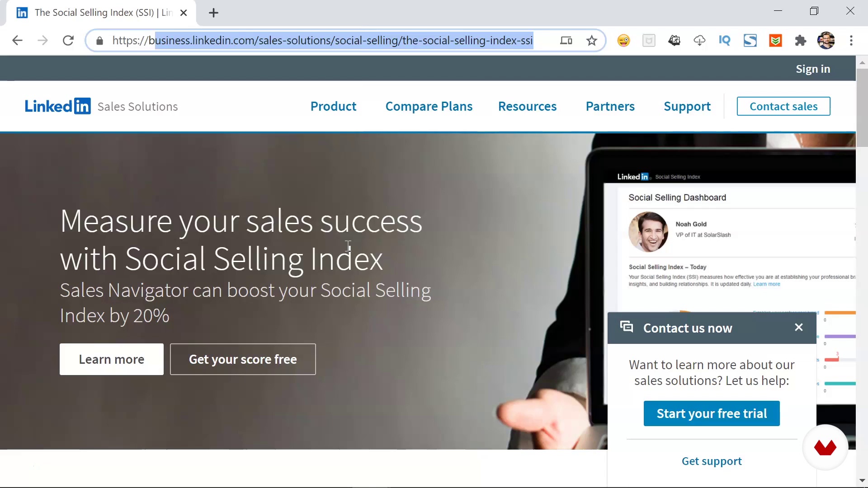Follow the Get support link
The width and height of the screenshot is (868, 488).
(x=712, y=461)
